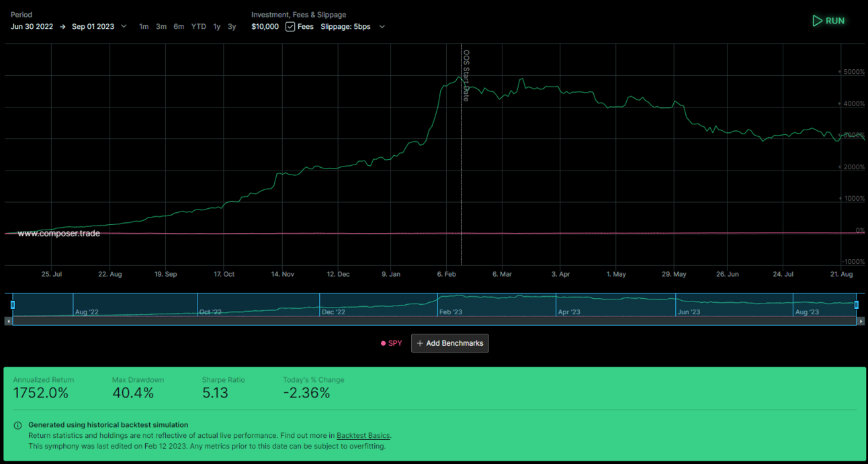Click the Oct '22 navigator label
Screen dimensions: 868x464
tap(210, 312)
